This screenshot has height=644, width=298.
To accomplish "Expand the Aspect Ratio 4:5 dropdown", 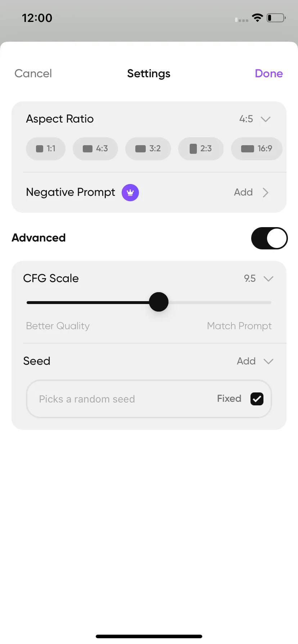I will [x=266, y=119].
